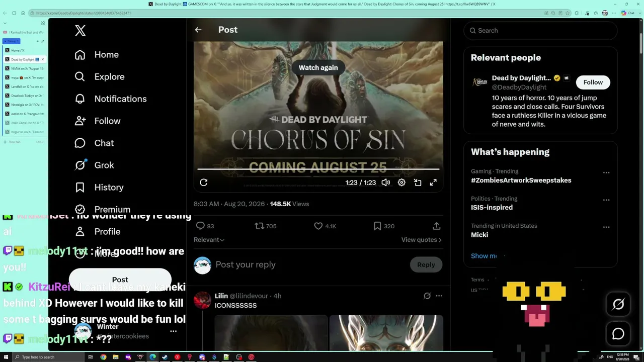
Task: Open Notifications in the X sidebar
Action: (x=111, y=99)
